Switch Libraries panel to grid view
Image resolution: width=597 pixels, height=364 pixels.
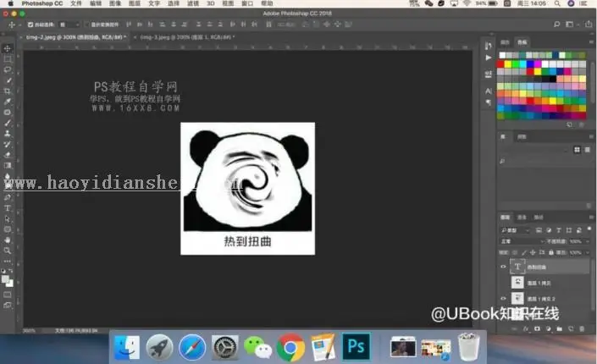pyautogui.click(x=578, y=150)
